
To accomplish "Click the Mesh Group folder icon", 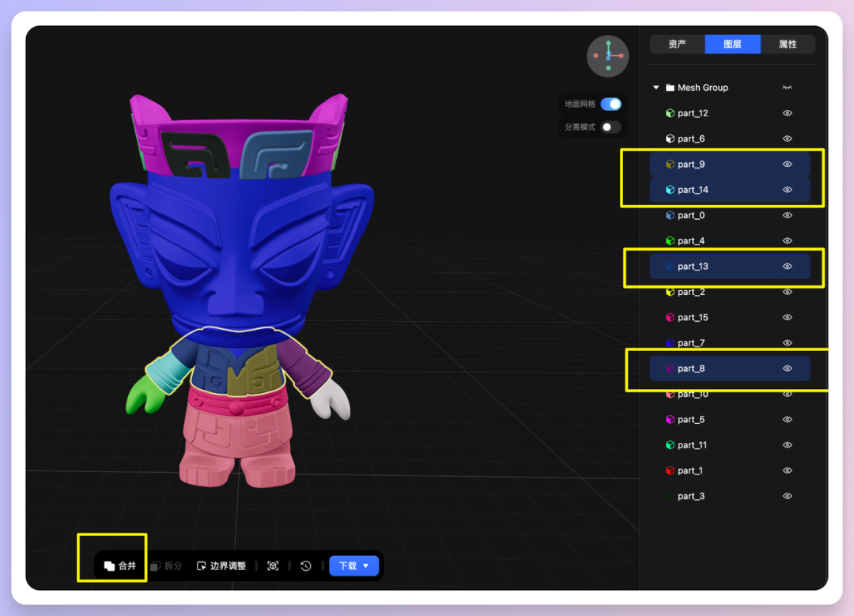I will pos(670,88).
